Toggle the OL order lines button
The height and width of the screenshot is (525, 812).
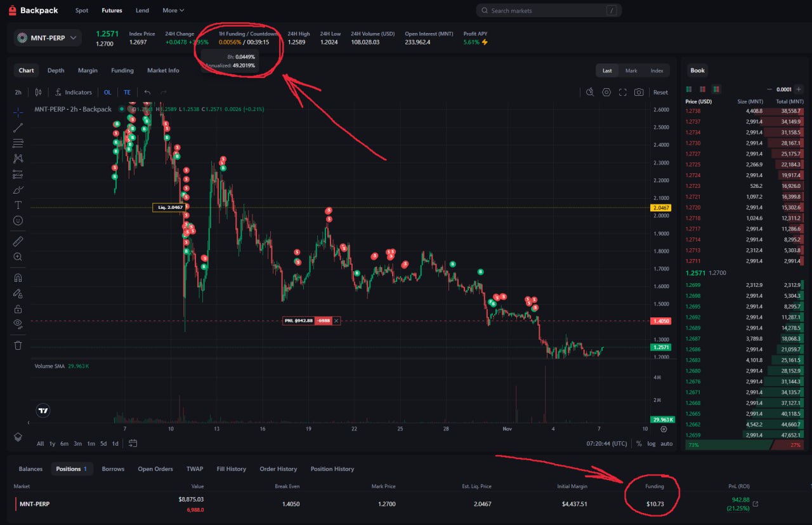pos(108,92)
